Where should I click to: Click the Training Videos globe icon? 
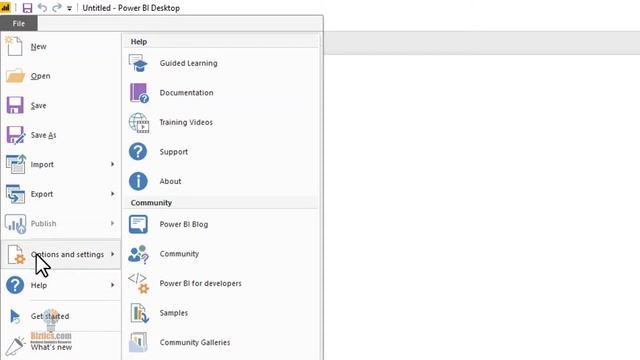(x=139, y=122)
